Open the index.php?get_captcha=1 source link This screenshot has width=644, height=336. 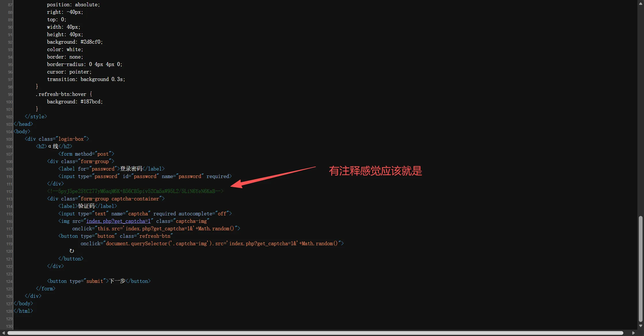[118, 221]
